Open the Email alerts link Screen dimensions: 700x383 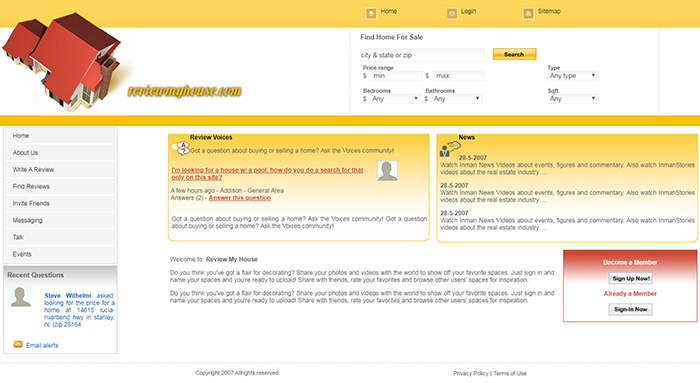[x=42, y=345]
